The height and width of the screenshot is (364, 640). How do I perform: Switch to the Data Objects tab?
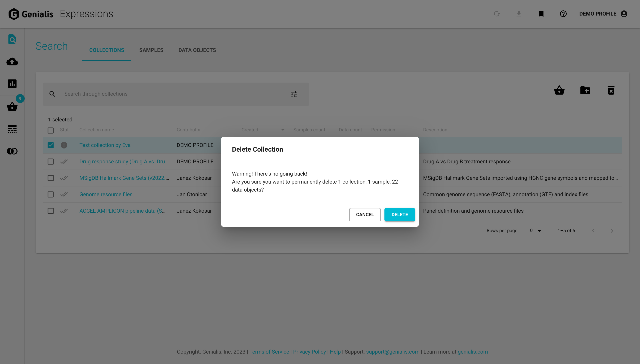click(197, 50)
